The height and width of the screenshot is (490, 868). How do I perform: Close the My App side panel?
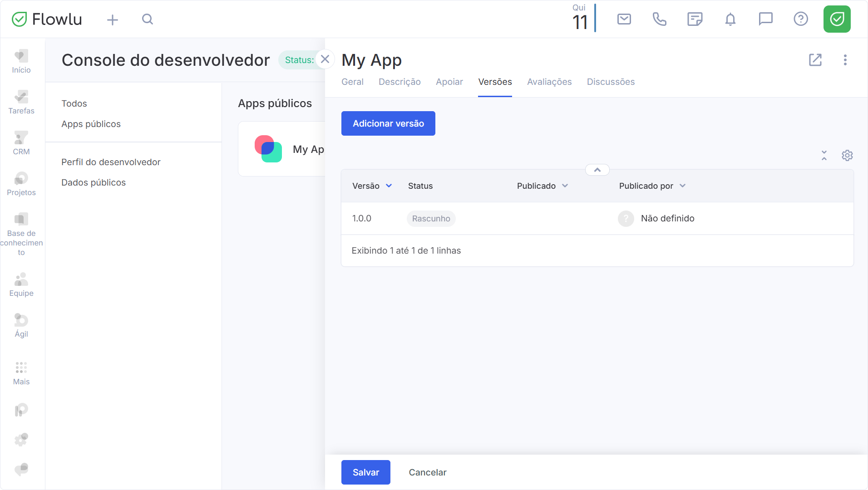click(x=325, y=59)
